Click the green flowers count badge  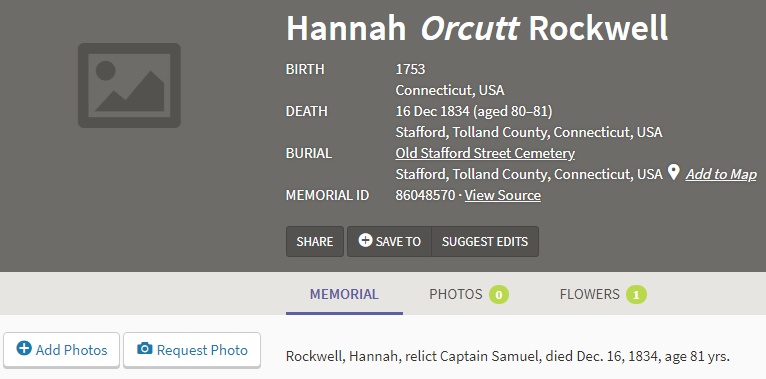click(x=636, y=295)
